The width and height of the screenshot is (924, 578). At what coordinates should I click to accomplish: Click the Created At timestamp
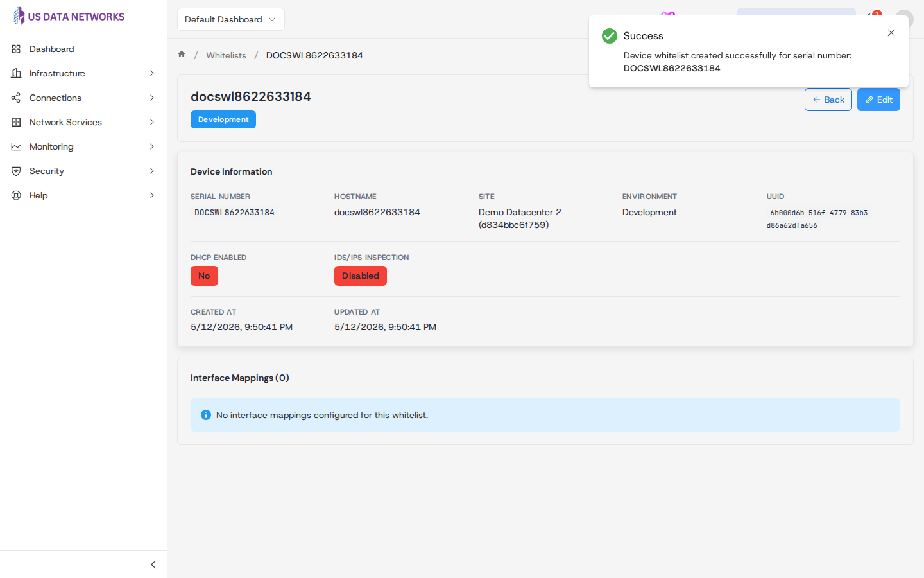pos(241,327)
